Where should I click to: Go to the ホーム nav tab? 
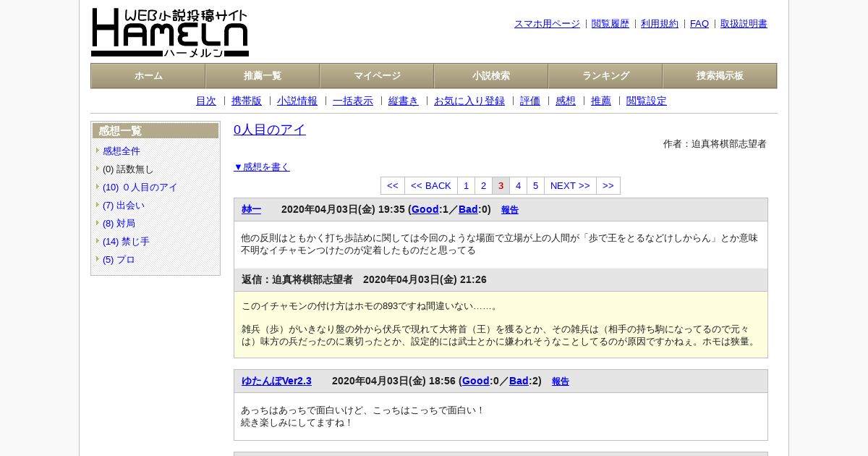click(148, 76)
